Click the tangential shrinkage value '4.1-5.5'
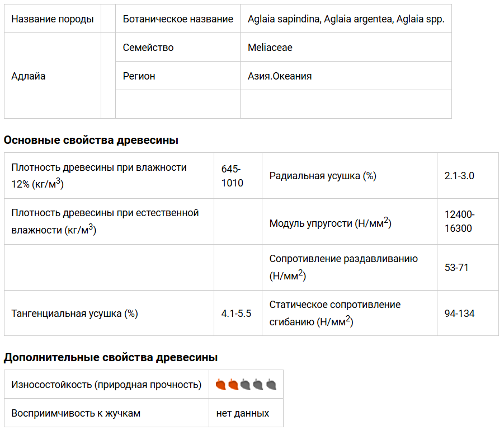504x439 pixels. (x=236, y=314)
